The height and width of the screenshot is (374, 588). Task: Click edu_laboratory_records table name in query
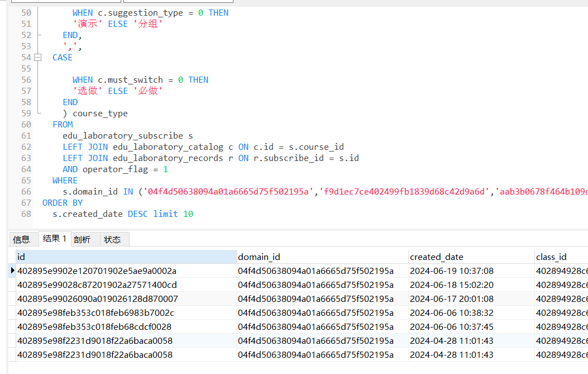tap(168, 158)
